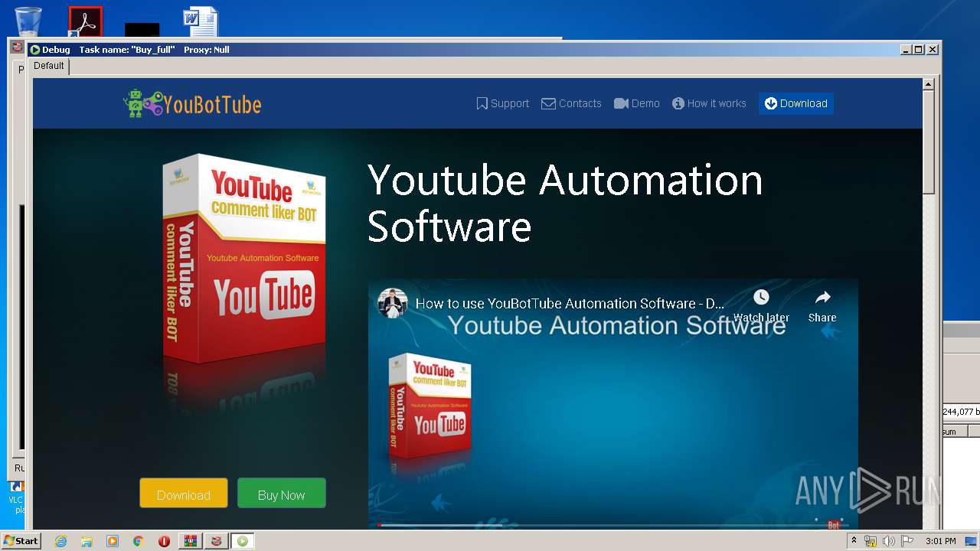Open the Contacts page link
The image size is (980, 551).
pyautogui.click(x=571, y=103)
